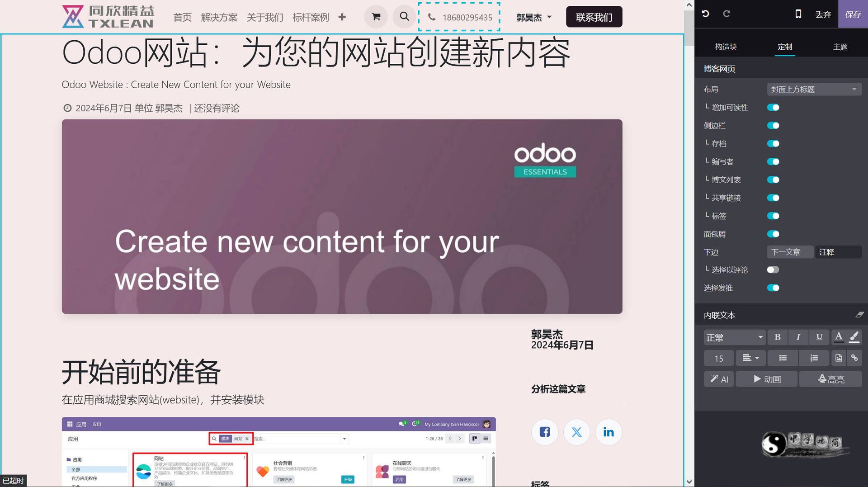868x487 pixels.
Task: Click 保存 to save the page
Action: tap(853, 14)
